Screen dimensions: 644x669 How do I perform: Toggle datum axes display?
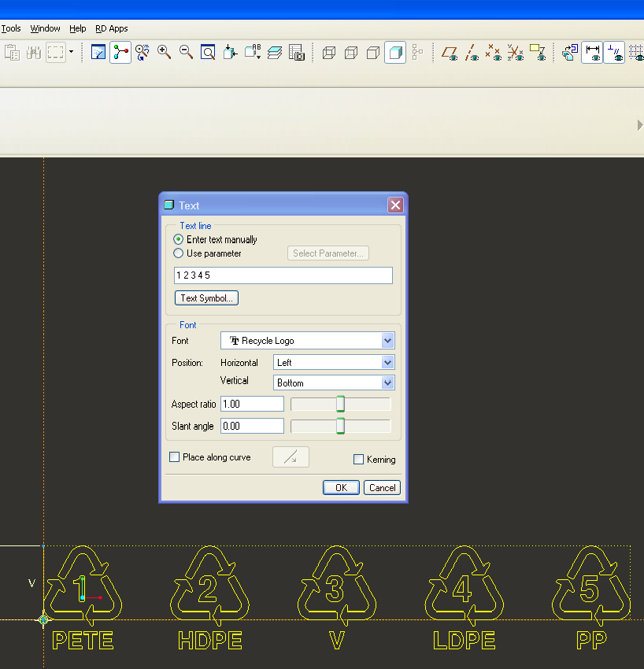[x=472, y=53]
